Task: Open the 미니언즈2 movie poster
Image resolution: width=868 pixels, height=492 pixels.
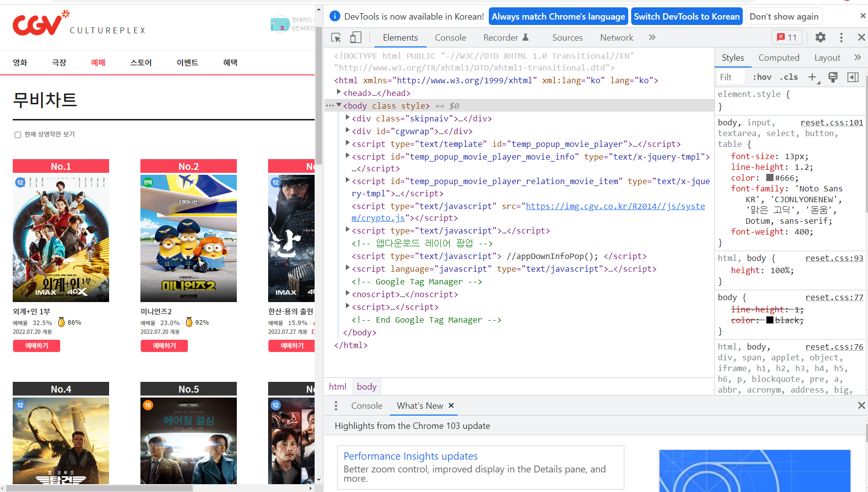Action: click(188, 238)
